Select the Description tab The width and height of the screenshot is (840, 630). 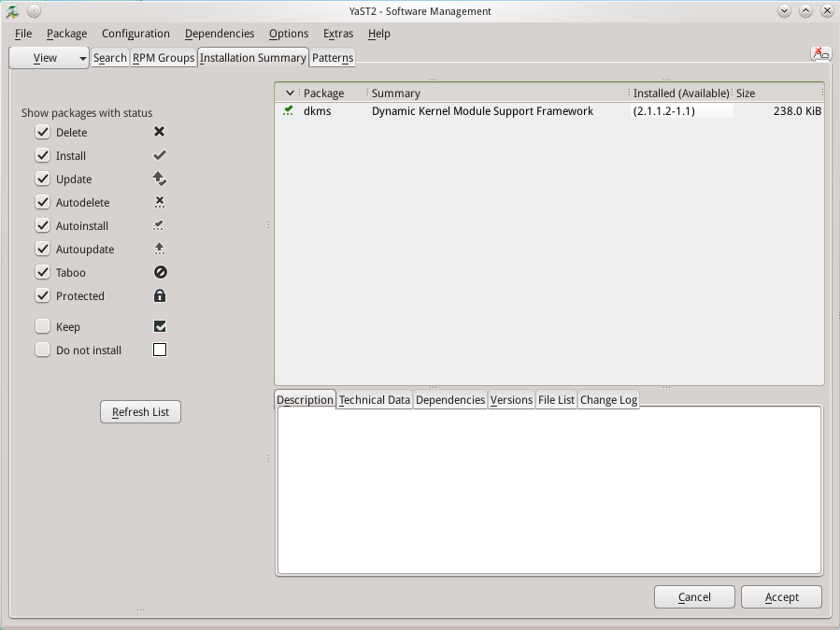tap(305, 400)
